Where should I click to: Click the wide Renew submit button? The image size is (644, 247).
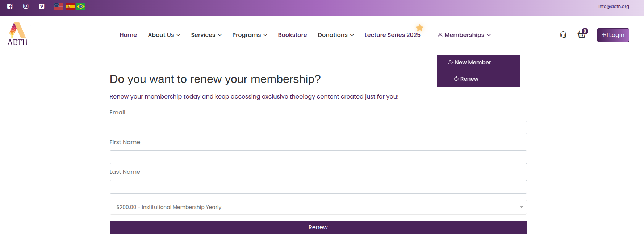click(318, 227)
